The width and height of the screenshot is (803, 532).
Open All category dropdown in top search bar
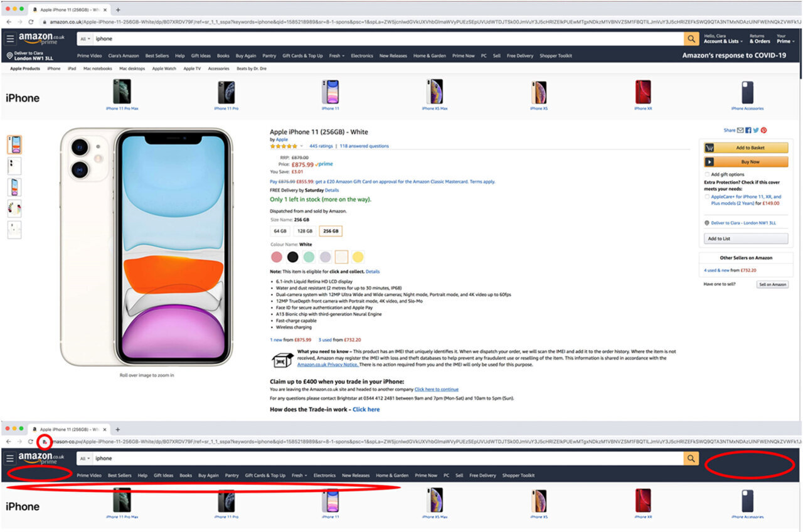tap(84, 39)
